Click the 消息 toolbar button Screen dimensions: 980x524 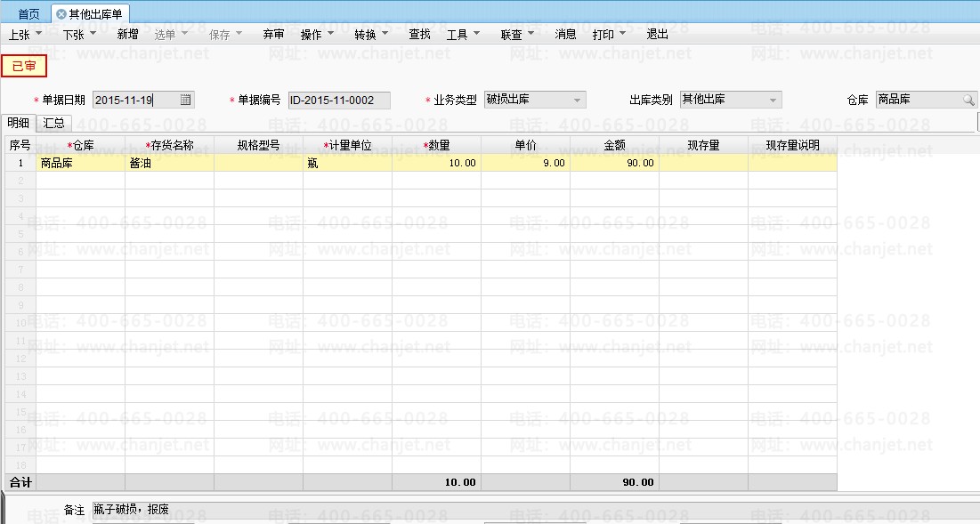point(565,35)
